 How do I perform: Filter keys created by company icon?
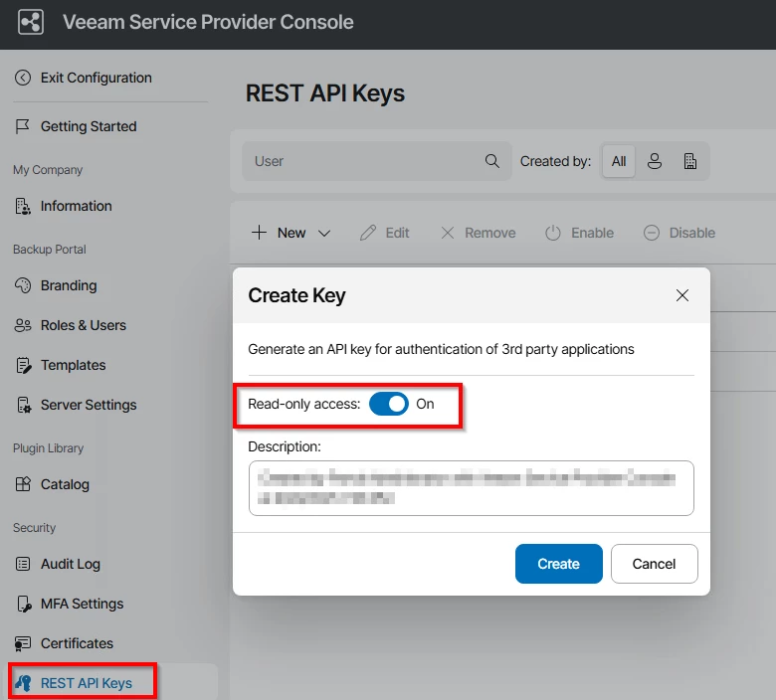(x=690, y=161)
